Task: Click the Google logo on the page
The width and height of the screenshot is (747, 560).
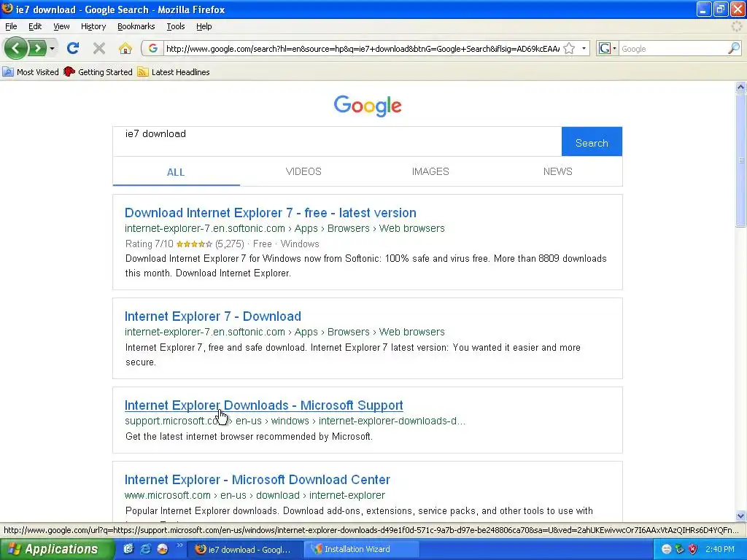Action: click(368, 106)
